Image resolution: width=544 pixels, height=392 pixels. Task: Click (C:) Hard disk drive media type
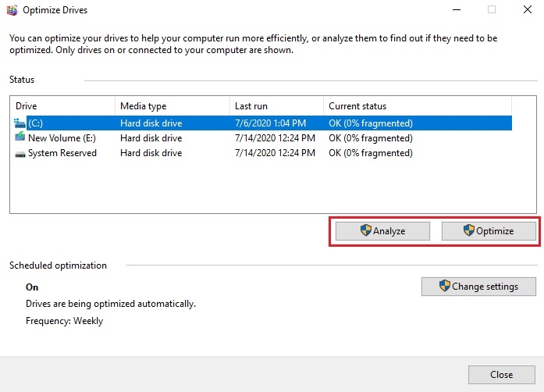pyautogui.click(x=151, y=123)
